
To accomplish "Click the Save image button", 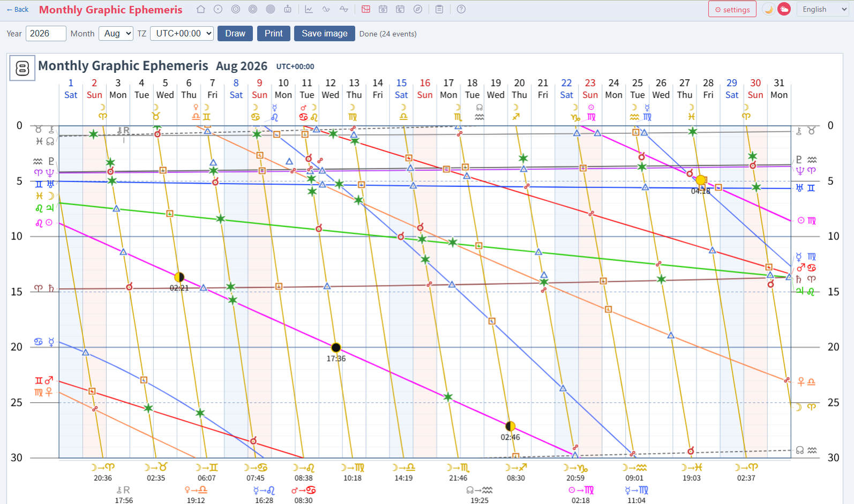I will pos(325,33).
